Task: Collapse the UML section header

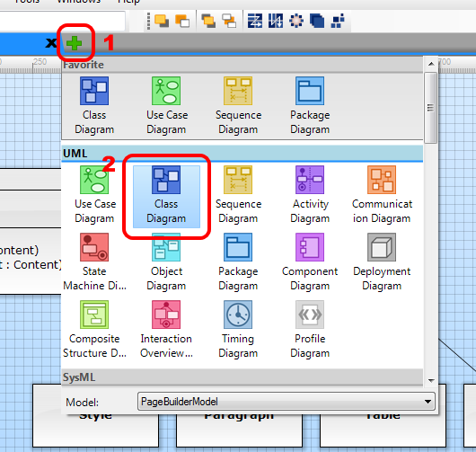Action: pos(242,154)
